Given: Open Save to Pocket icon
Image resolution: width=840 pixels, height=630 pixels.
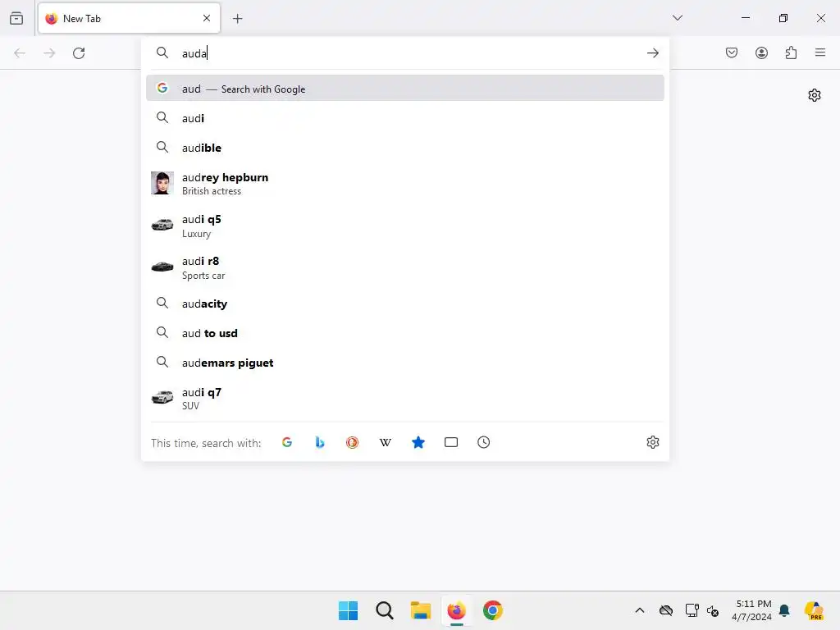Looking at the screenshot, I should [x=731, y=52].
